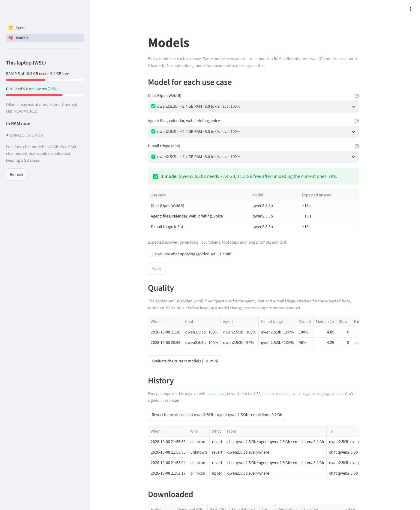Click help icon for E-mail triage (n8n)
The height and width of the screenshot is (510, 420).
(x=357, y=146)
